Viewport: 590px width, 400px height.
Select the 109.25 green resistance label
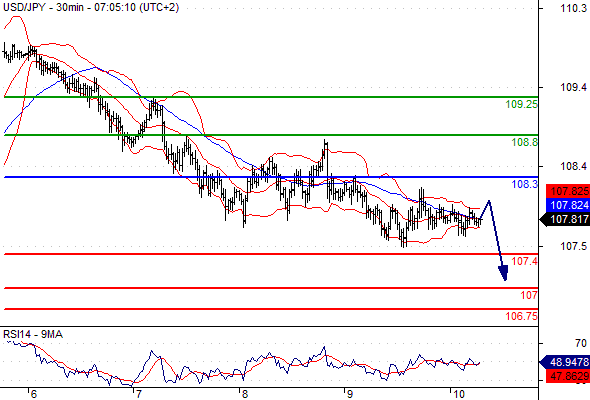pyautogui.click(x=522, y=104)
